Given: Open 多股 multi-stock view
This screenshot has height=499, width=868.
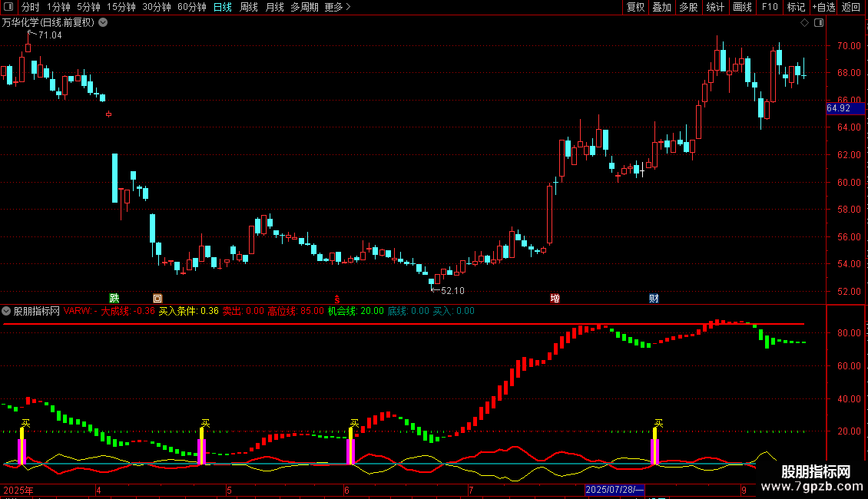Looking at the screenshot, I should point(688,7).
